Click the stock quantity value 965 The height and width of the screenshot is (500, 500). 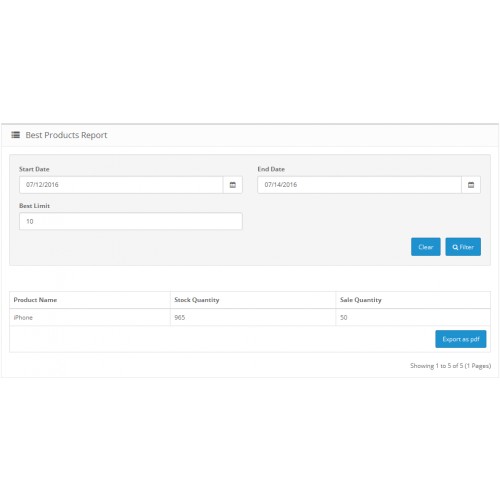[x=180, y=317]
